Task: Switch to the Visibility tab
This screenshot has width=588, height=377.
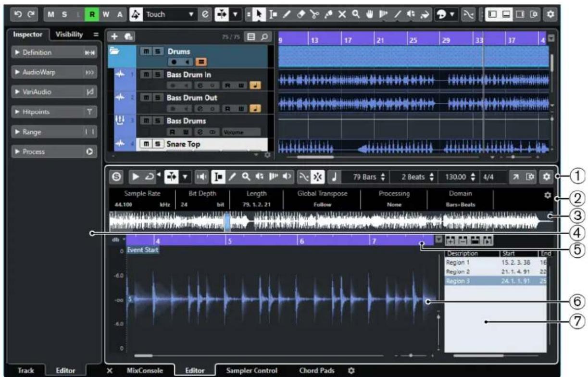Action: click(x=70, y=35)
